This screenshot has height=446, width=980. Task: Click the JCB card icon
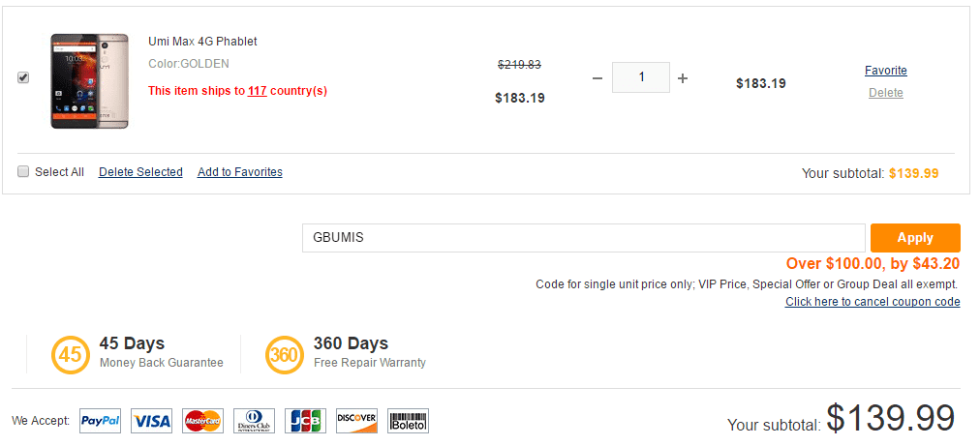(x=305, y=421)
